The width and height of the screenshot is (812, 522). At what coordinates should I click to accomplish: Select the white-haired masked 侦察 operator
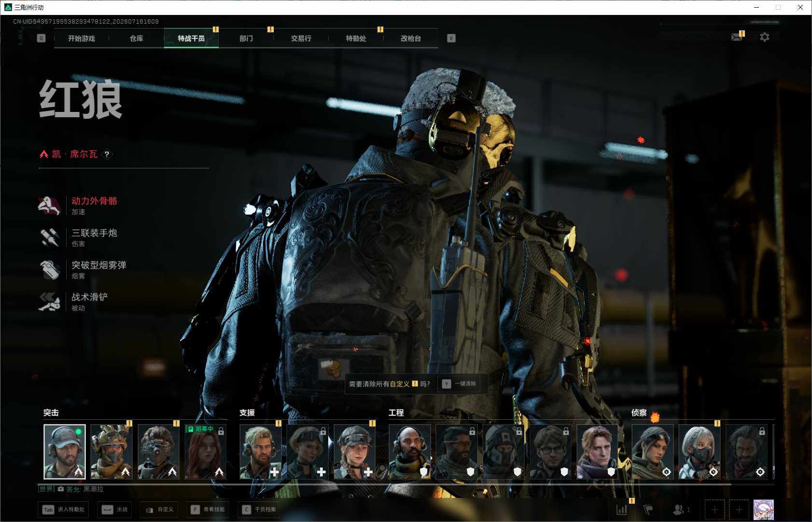[x=700, y=452]
